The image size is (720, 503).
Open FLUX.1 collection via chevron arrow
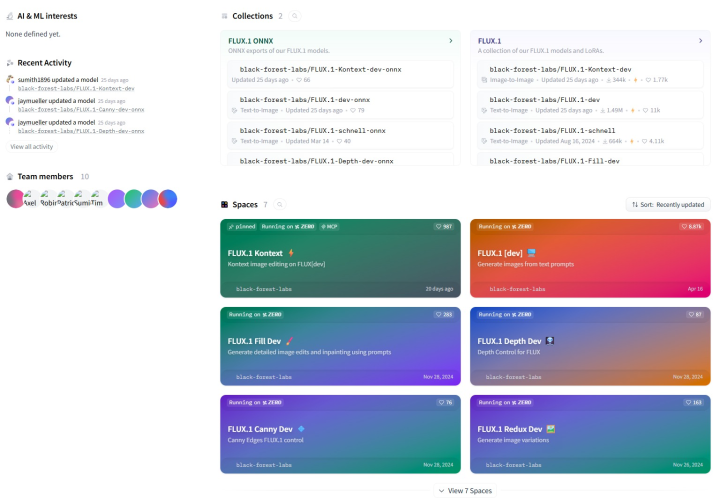coord(700,41)
